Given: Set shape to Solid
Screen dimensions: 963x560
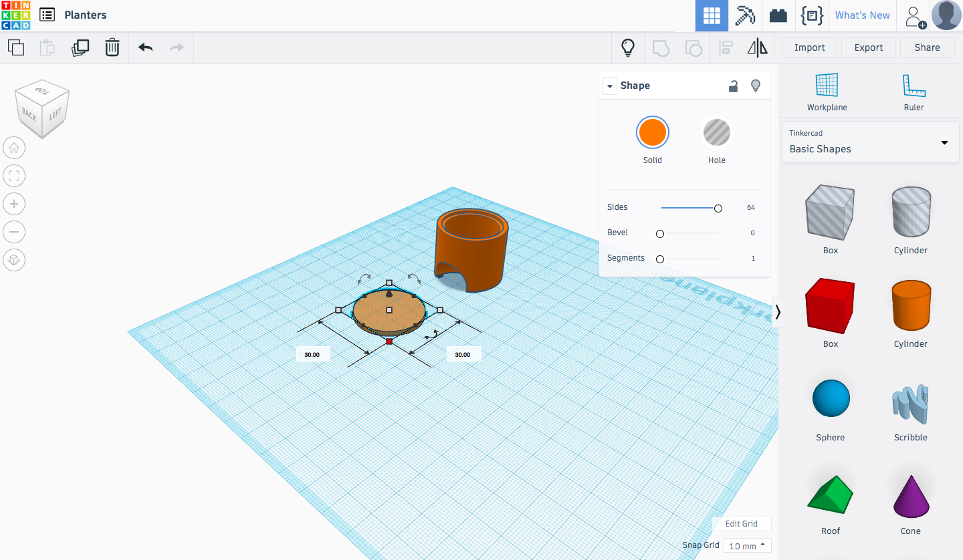Looking at the screenshot, I should tap(652, 132).
